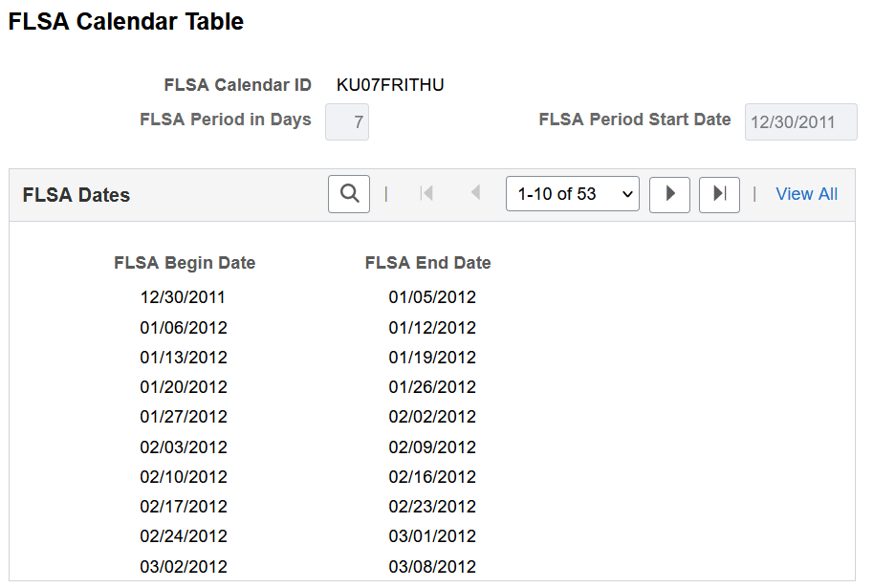Open the 1-10 of 53 row selector dropdown

pyautogui.click(x=572, y=193)
